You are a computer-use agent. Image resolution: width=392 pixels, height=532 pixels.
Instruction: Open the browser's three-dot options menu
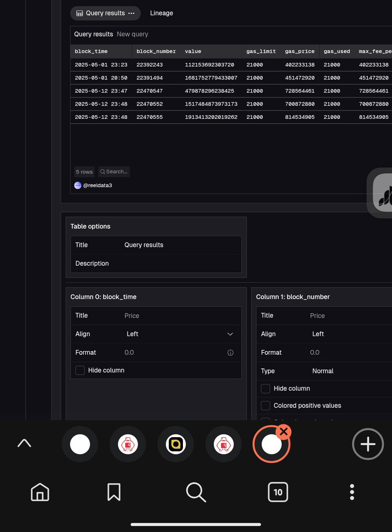[x=352, y=492]
